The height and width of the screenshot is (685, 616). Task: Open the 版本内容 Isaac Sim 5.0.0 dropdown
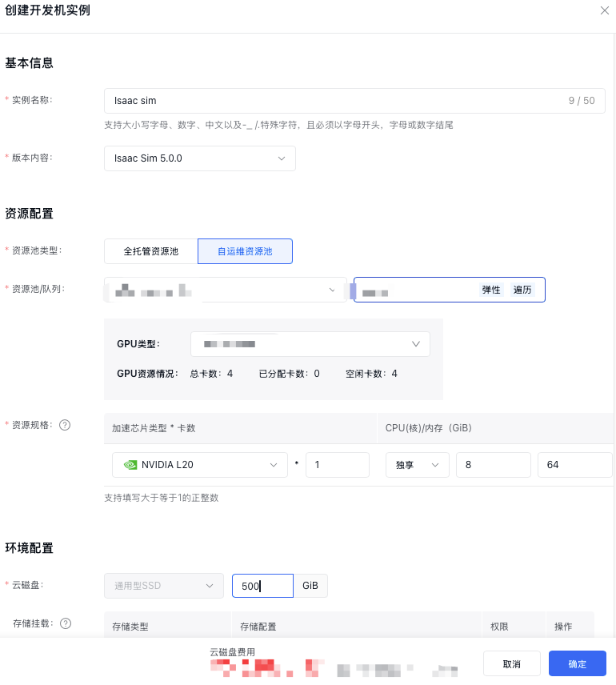tap(199, 158)
